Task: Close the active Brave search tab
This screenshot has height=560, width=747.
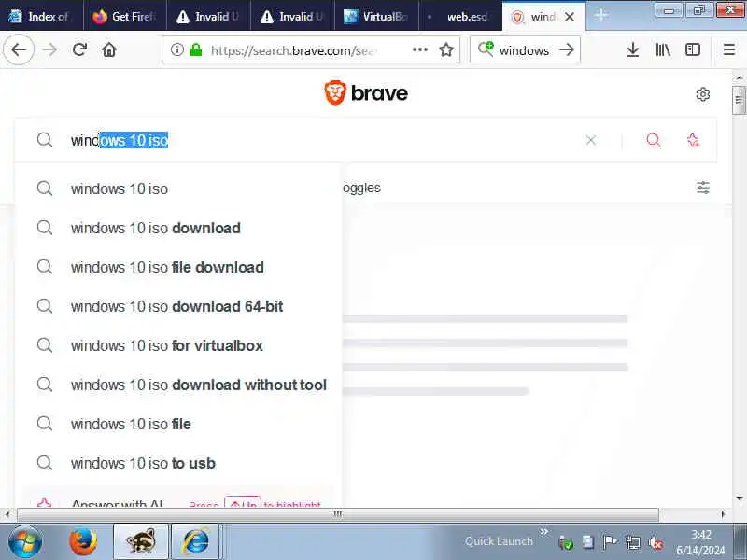Action: coord(570,17)
